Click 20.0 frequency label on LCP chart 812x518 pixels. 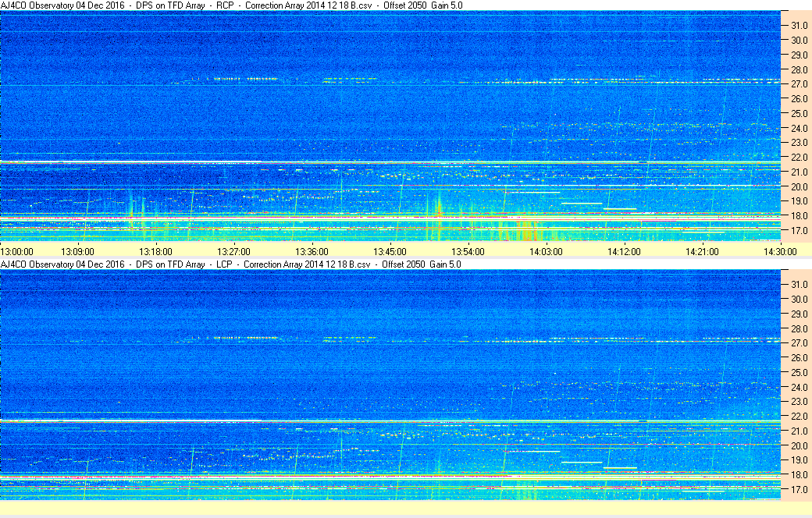point(799,445)
